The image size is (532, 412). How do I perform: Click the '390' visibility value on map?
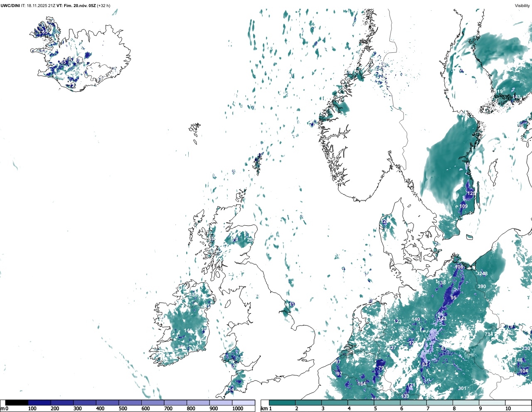click(x=482, y=286)
